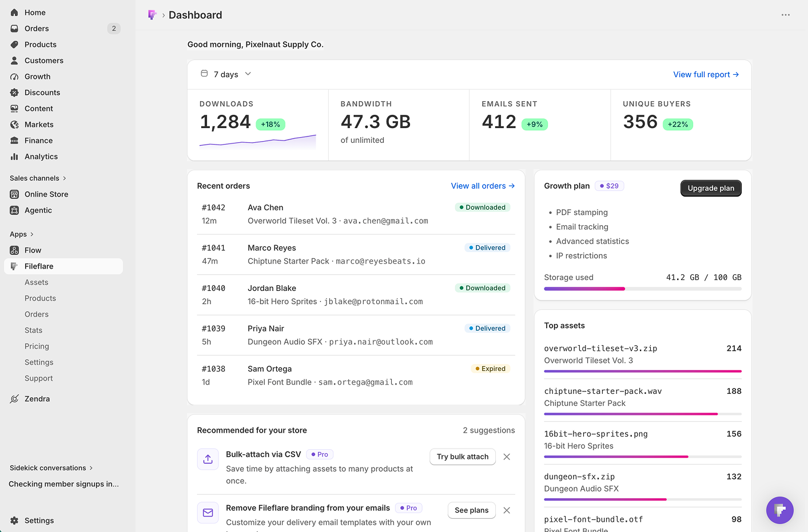
Task: Follow the View all orders link
Action: [483, 186]
